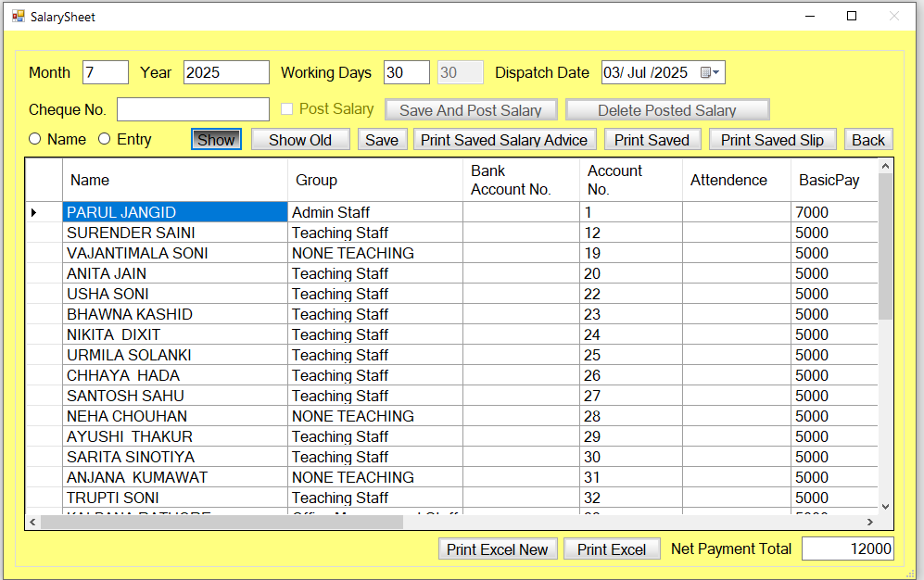Select the USHA SONI name cell

(x=175, y=294)
